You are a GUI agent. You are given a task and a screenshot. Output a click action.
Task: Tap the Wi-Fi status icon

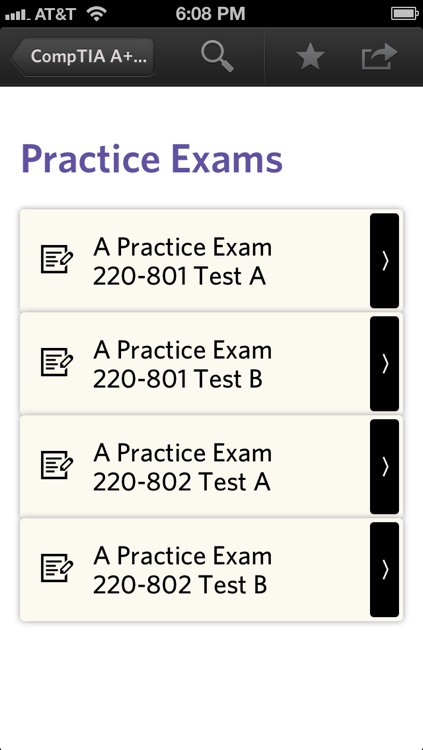[97, 14]
